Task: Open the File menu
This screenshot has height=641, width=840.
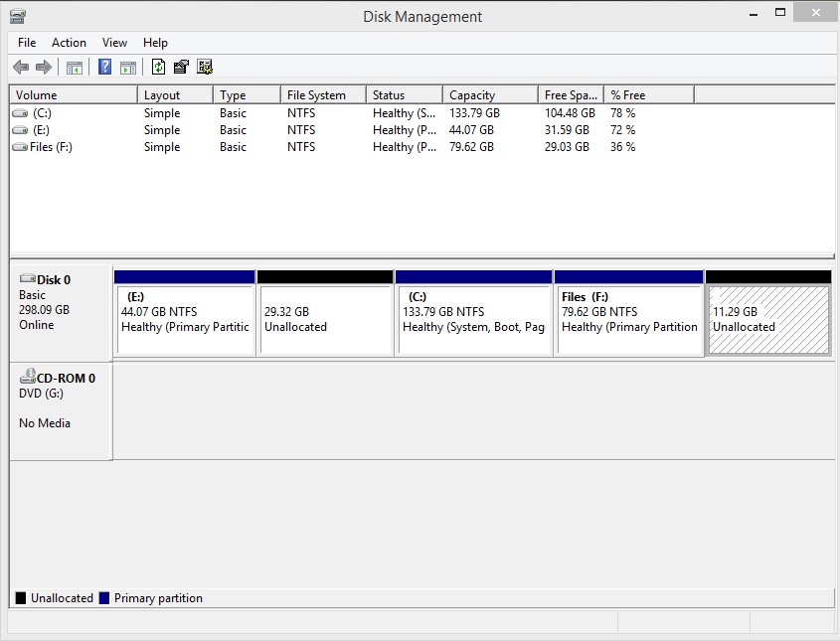Action: (26, 43)
